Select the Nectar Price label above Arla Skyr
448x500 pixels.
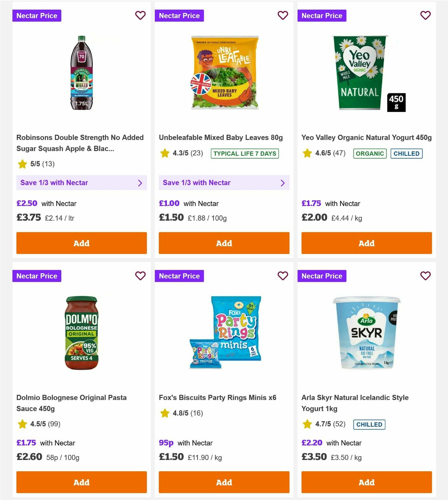[322, 276]
